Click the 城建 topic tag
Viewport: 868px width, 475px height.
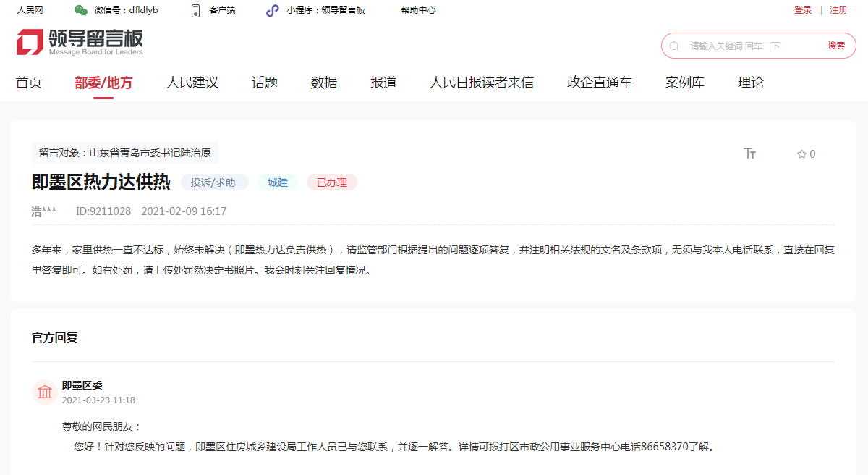tap(278, 182)
